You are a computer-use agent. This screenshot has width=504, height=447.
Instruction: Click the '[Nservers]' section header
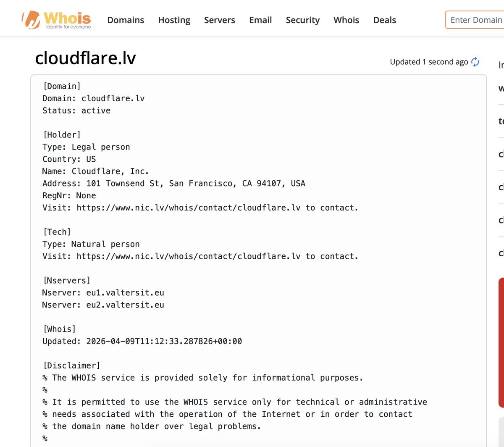66,281
